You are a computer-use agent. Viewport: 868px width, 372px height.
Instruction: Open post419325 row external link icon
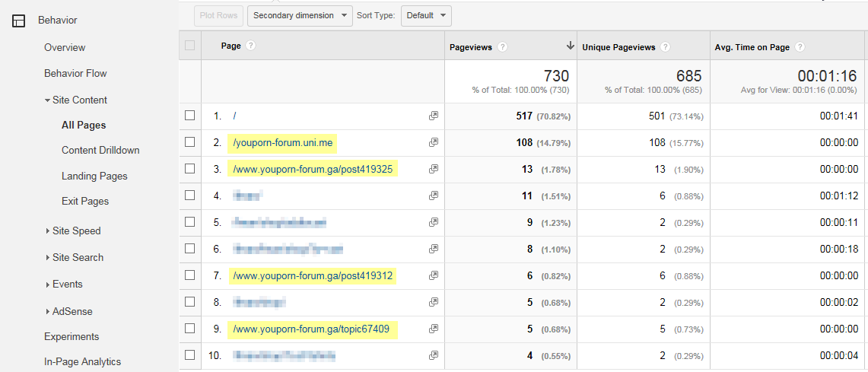(434, 169)
